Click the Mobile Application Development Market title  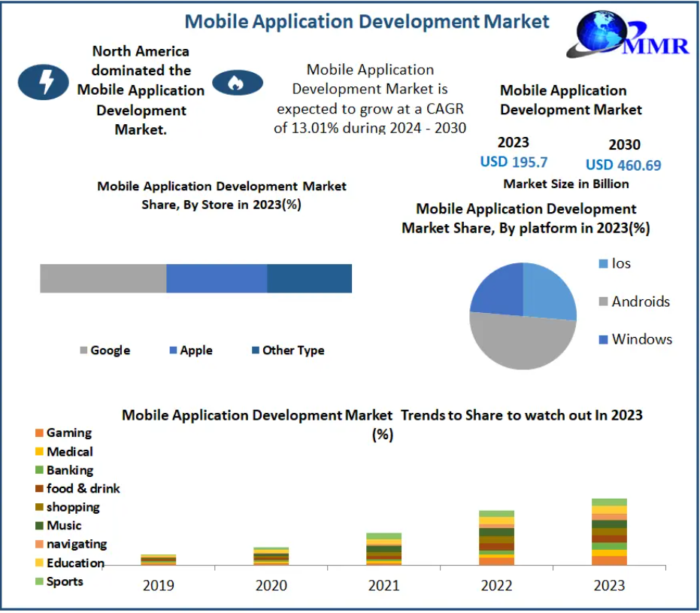coord(367,21)
